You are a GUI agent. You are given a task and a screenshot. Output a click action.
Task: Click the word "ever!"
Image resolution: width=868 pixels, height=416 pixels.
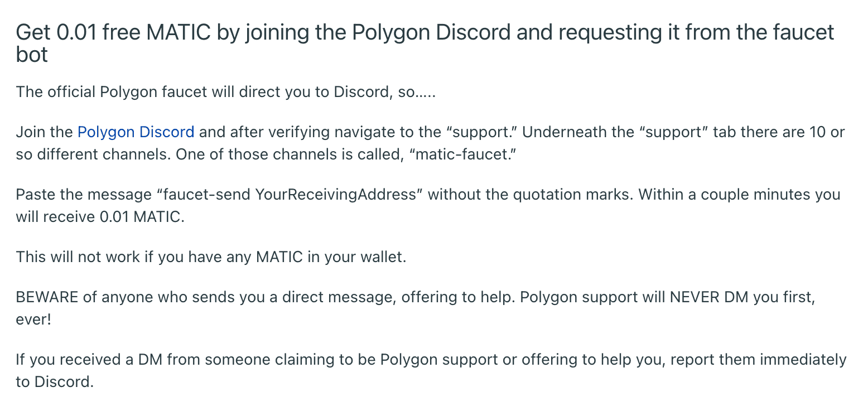pyautogui.click(x=33, y=320)
